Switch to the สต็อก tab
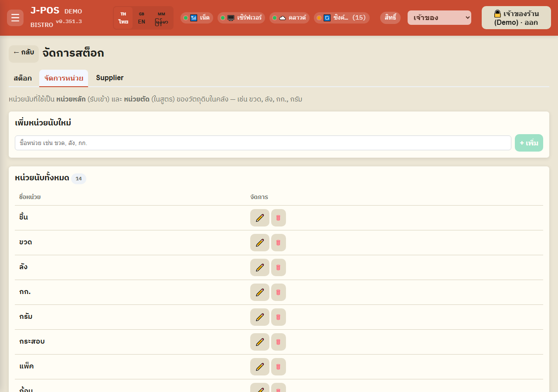558x392 pixels. coord(23,78)
